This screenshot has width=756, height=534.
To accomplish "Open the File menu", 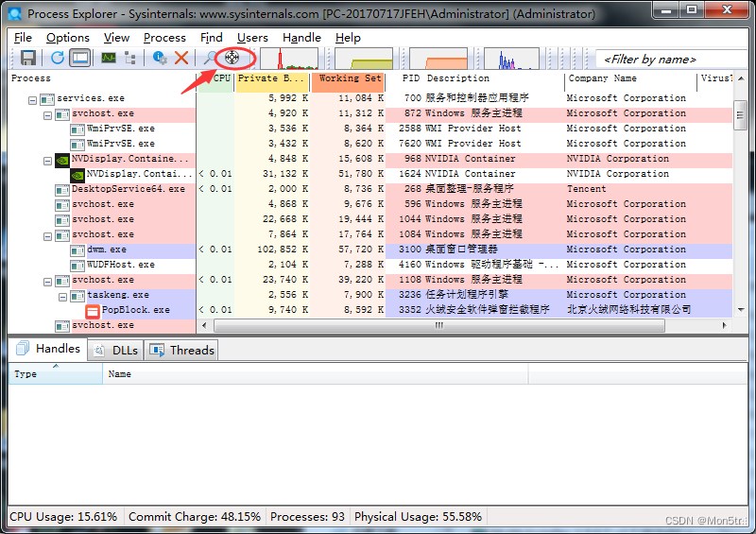I will pos(23,38).
